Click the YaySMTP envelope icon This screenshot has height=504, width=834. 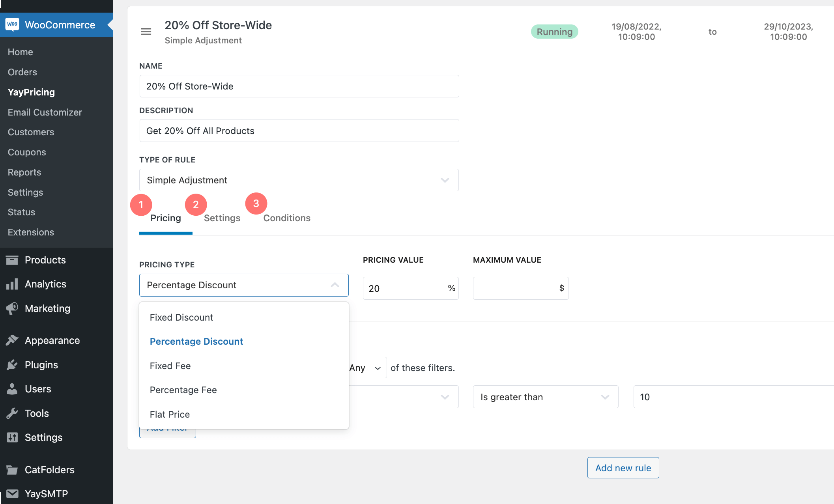[x=13, y=493]
